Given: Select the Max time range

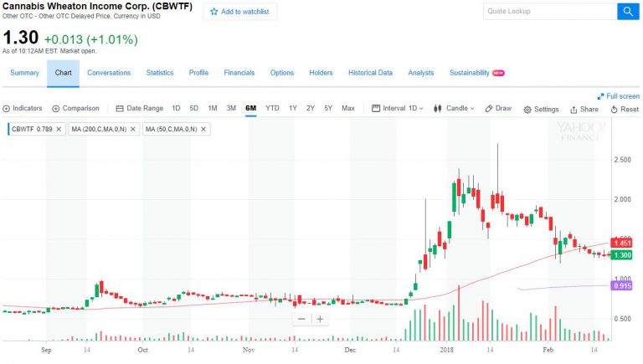Looking at the screenshot, I should coord(348,108).
